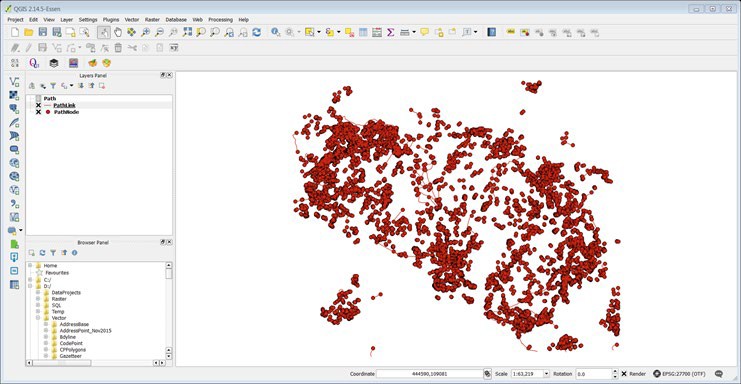Click the PathLink red line symbol
This screenshot has height=384, width=741.
tap(48, 105)
